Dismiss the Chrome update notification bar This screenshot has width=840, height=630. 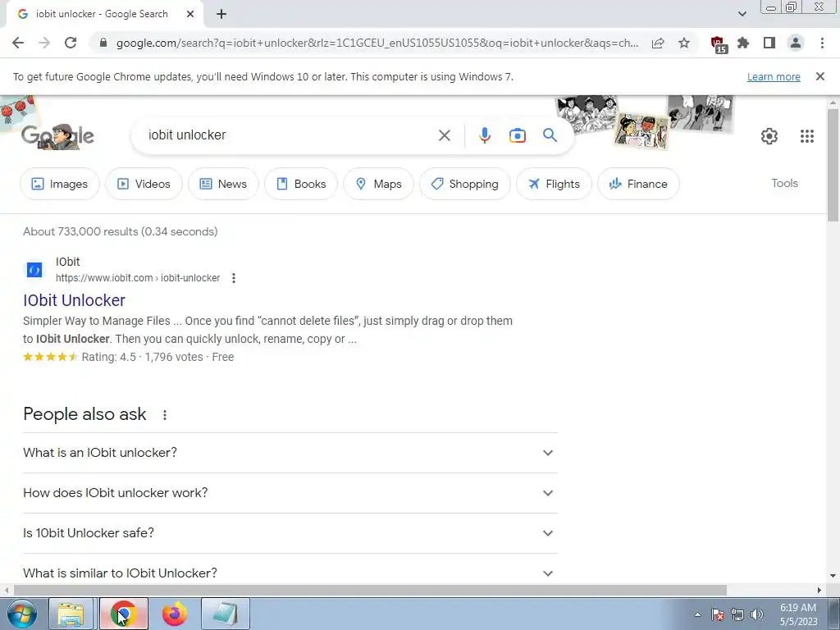tap(819, 76)
